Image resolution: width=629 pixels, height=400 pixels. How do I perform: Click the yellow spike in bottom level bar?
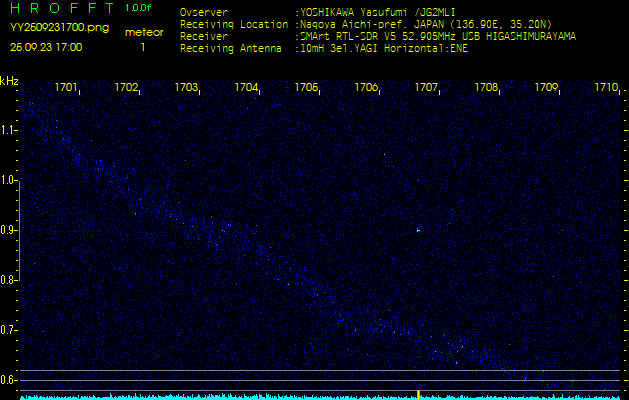(x=417, y=394)
